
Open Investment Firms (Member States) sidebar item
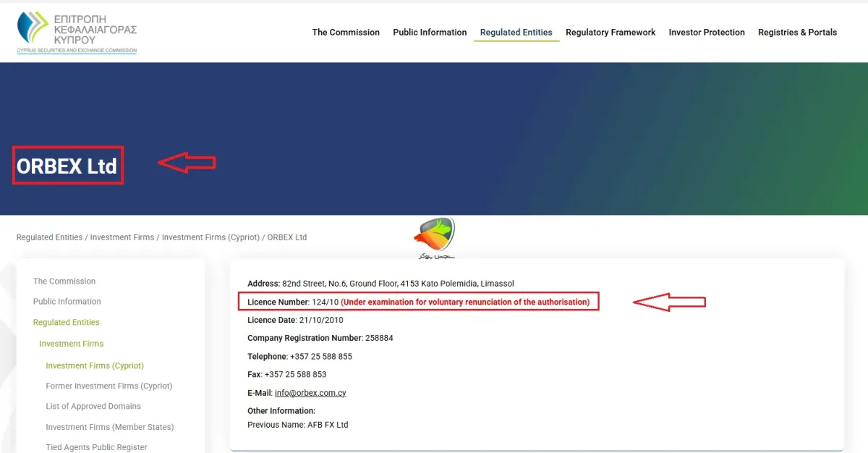[x=110, y=427]
